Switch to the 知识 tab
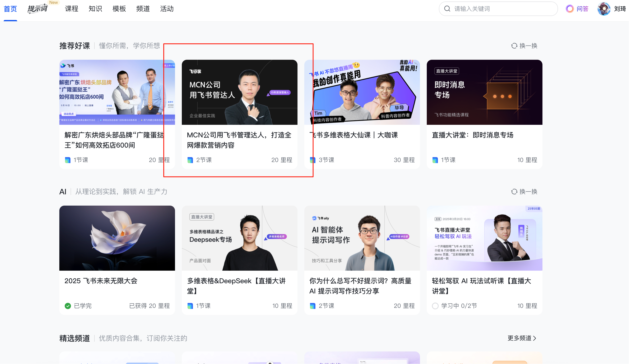Viewport: 629px width, 364px height. (95, 9)
